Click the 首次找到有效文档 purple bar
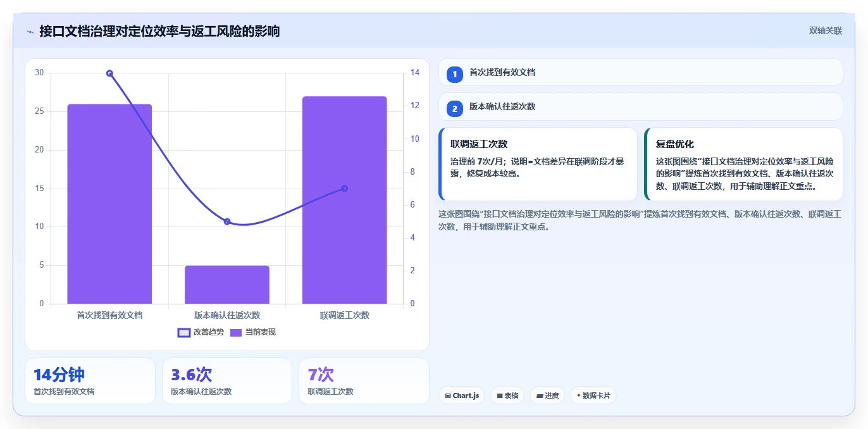868x429 pixels. click(x=109, y=204)
